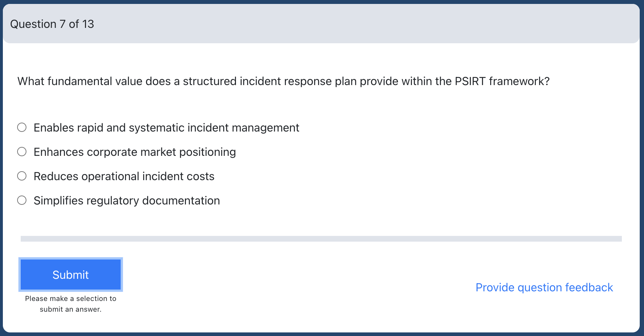Tick the circle beside market positioning answer
Viewport: 644px width, 336px height.
click(x=22, y=152)
